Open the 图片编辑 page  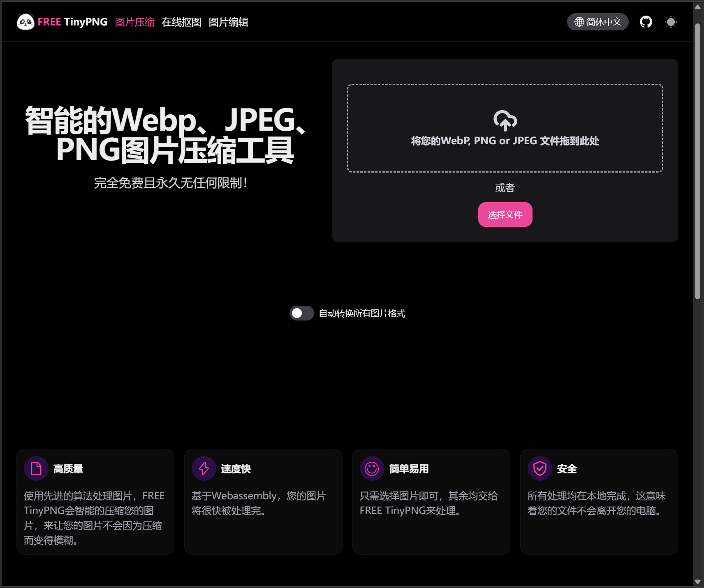pyautogui.click(x=229, y=22)
